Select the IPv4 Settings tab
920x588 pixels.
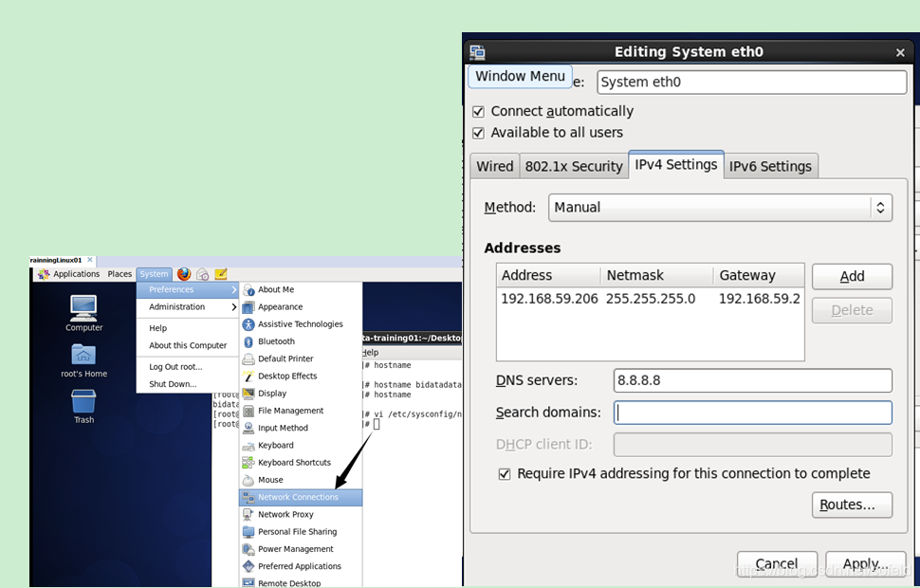pyautogui.click(x=676, y=164)
